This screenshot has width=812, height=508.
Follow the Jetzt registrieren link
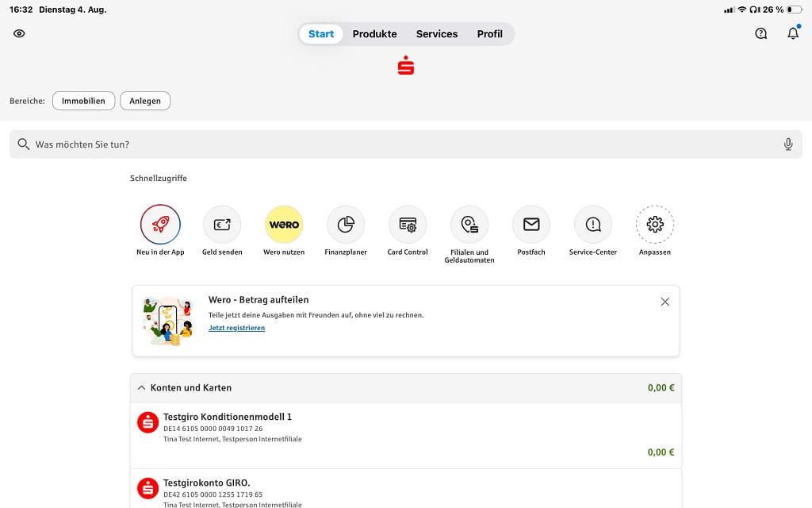(x=236, y=328)
